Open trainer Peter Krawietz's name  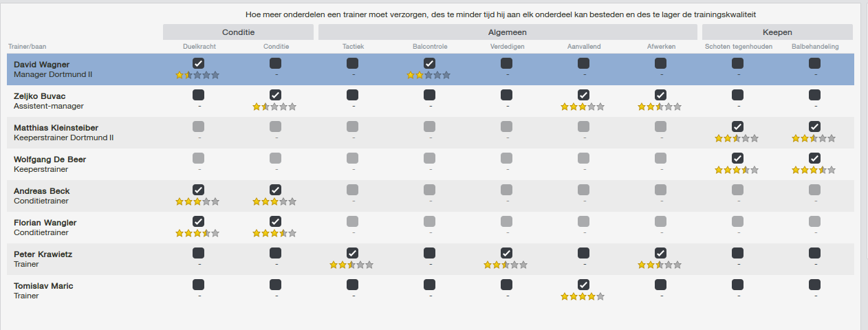pyautogui.click(x=43, y=254)
